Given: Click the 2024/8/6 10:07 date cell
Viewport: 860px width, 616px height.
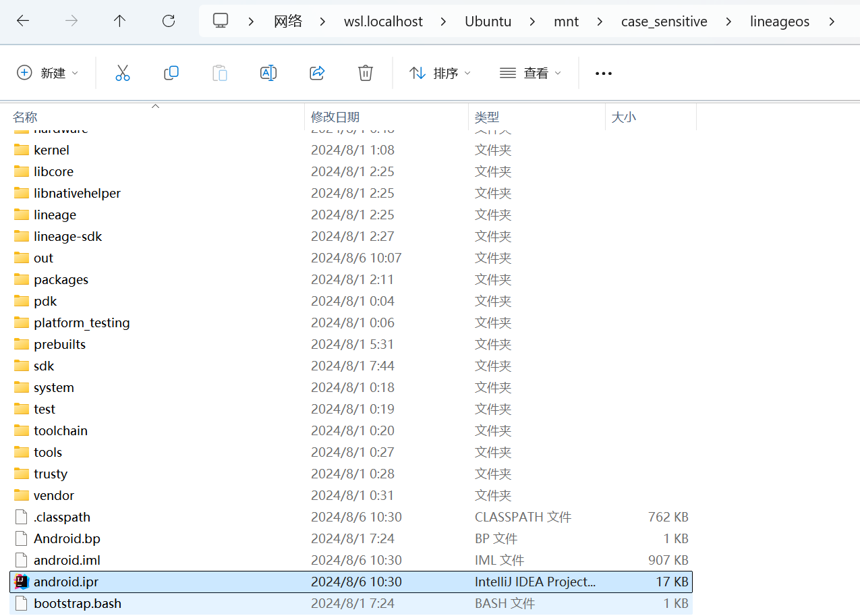Looking at the screenshot, I should tap(356, 258).
